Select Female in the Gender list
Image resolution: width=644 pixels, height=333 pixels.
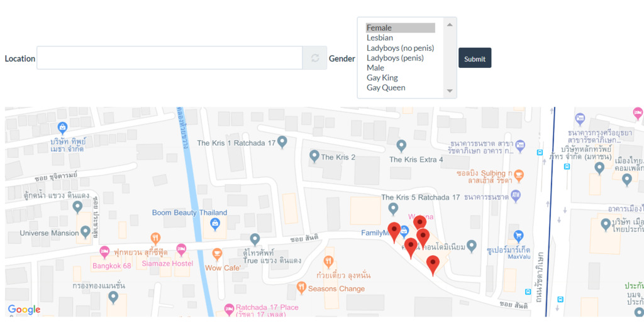point(400,28)
